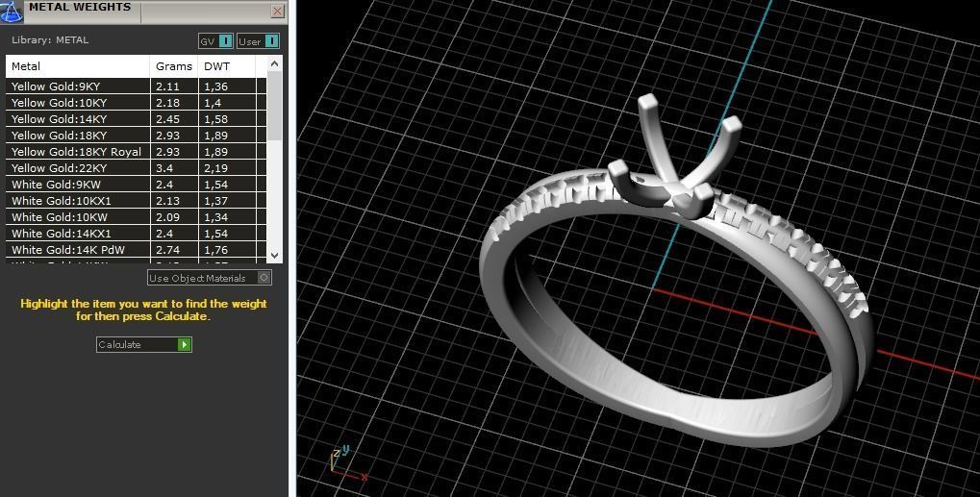980x497 pixels.
Task: Click scroll up arrow of metal list
Action: [x=274, y=63]
